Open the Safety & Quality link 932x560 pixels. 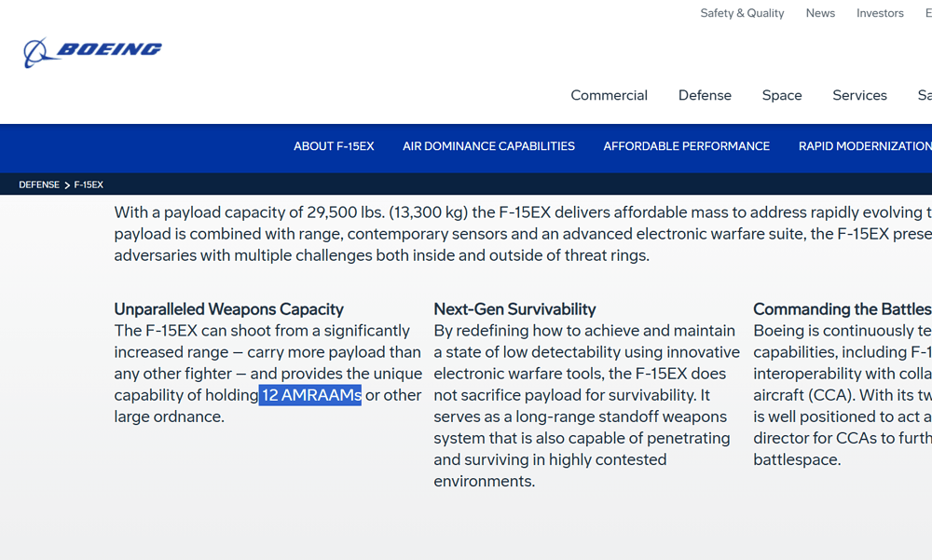pyautogui.click(x=742, y=13)
